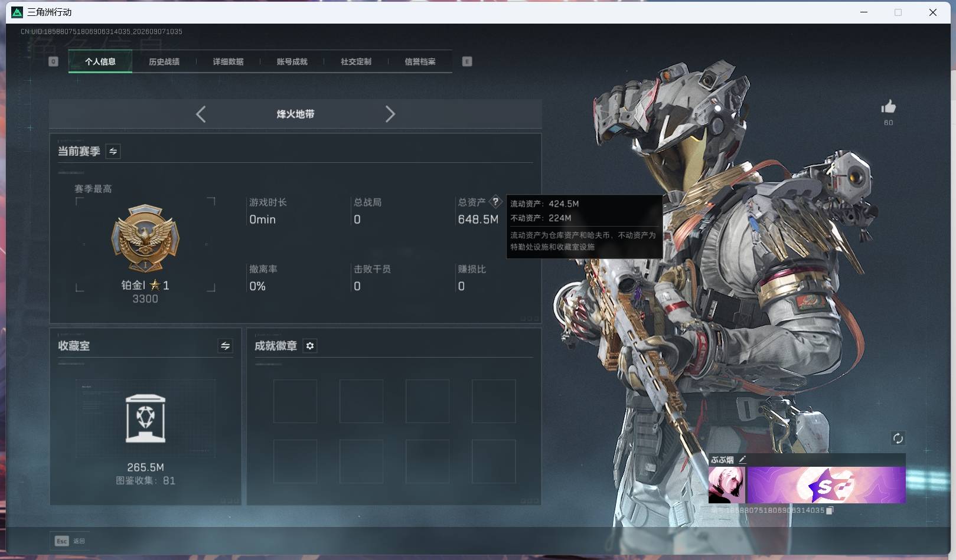The image size is (956, 560).
Task: Click the 击败干员 stat label
Action: click(x=372, y=269)
